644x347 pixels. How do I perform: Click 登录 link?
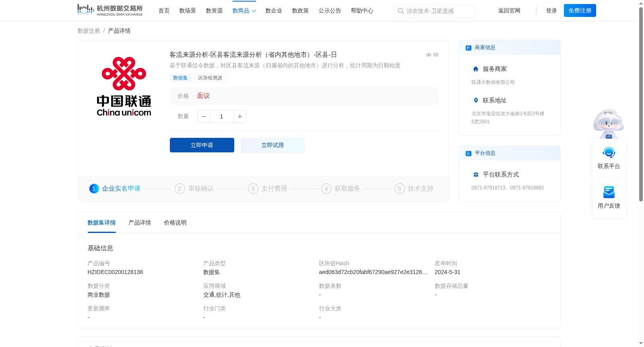(551, 11)
